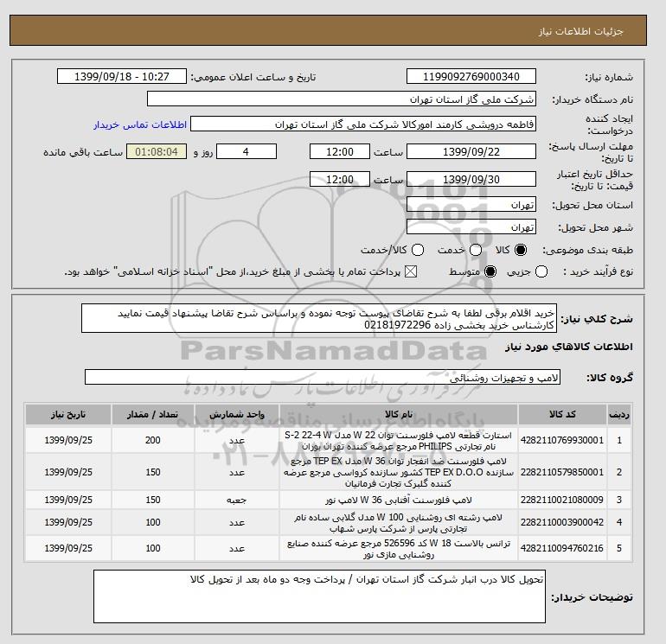Click the تعداد / مقدار column header

click(153, 414)
